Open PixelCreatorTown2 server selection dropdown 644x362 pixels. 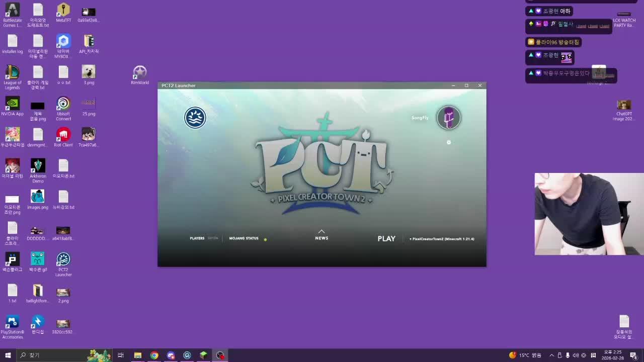pos(442,239)
